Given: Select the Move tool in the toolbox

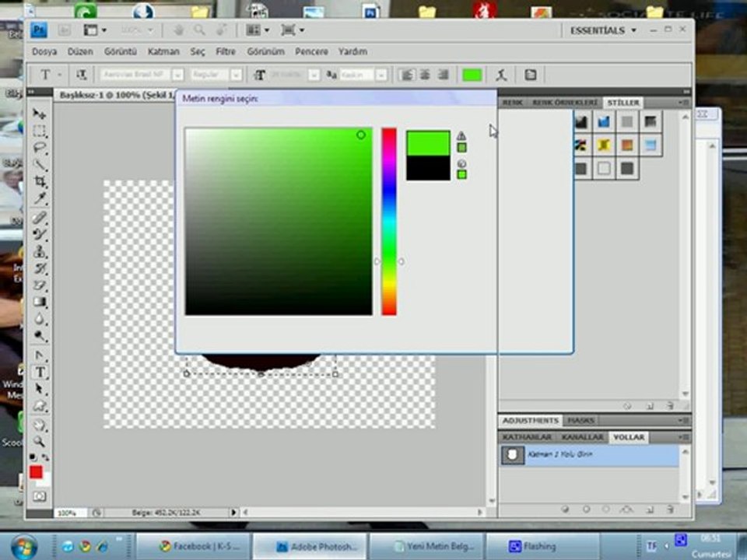Looking at the screenshot, I should 39,114.
